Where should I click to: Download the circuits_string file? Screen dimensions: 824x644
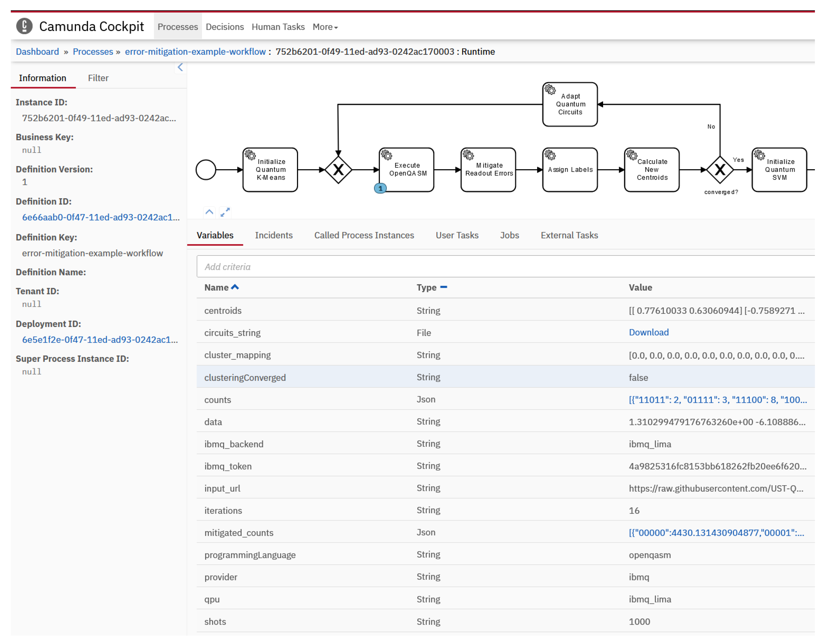coord(648,332)
